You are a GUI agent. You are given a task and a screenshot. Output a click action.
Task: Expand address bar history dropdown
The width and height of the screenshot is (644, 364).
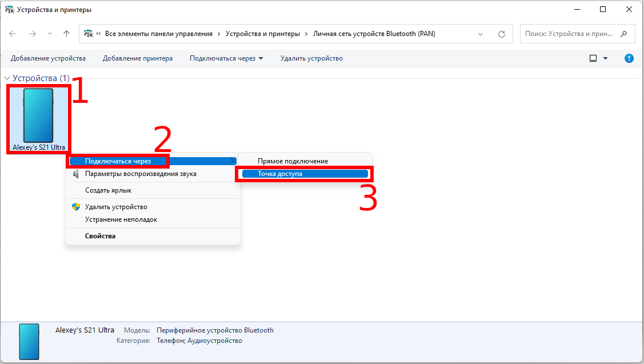[481, 34]
